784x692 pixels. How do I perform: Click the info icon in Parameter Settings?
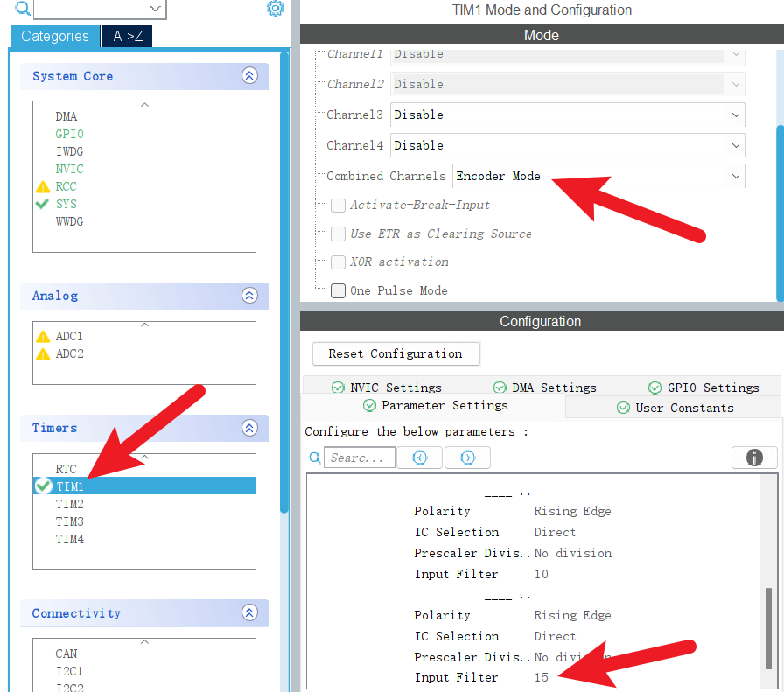click(x=753, y=458)
